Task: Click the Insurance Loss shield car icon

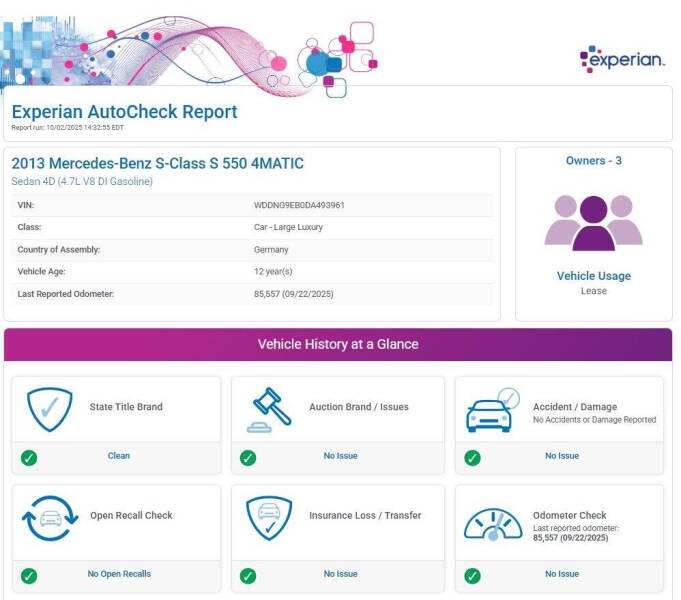Action: click(x=269, y=518)
